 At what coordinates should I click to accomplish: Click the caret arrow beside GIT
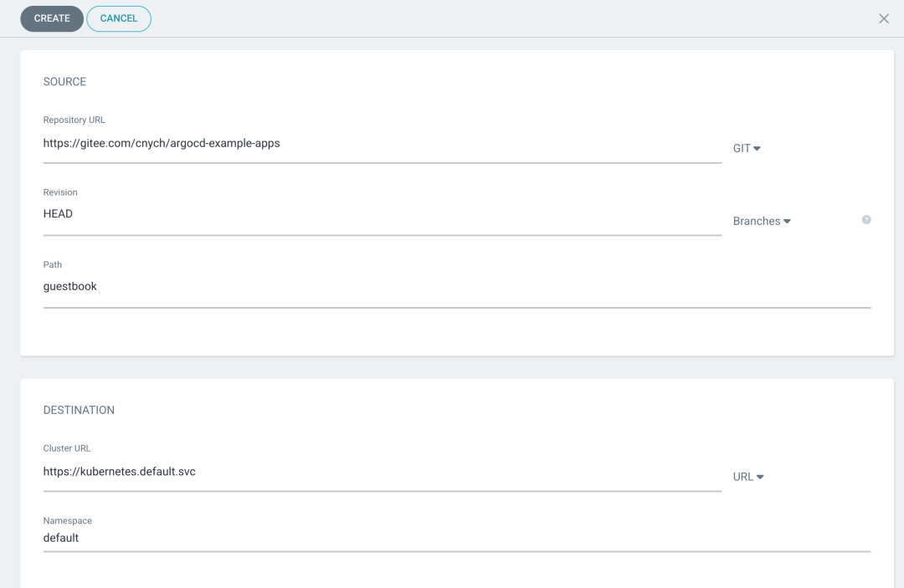click(758, 149)
